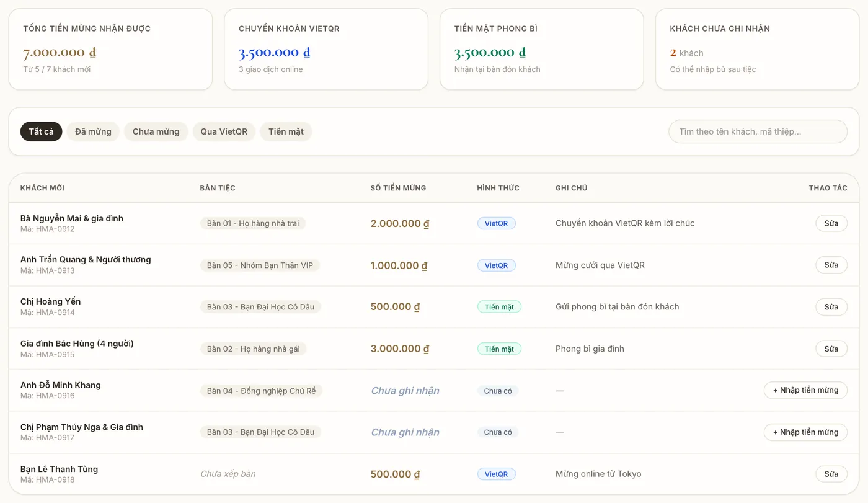Open the "Chuyển khoản VietQR" summary card
This screenshot has height=503, width=868.
click(x=326, y=49)
